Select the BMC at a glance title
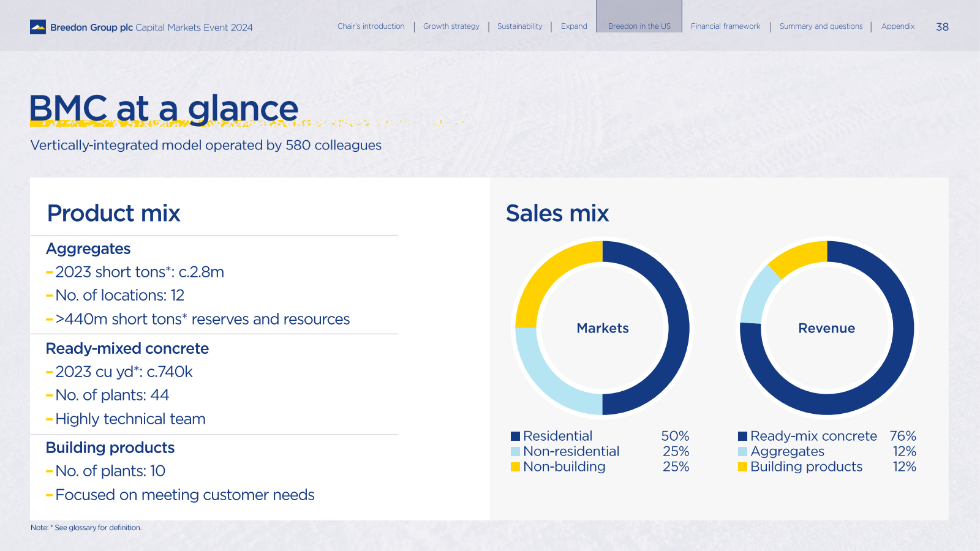Image resolution: width=980 pixels, height=551 pixels. point(164,109)
